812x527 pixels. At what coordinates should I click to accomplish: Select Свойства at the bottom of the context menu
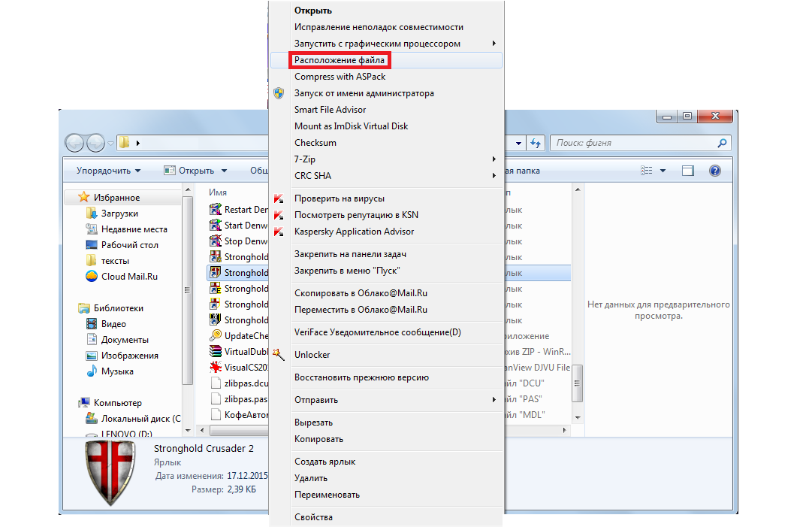313,517
